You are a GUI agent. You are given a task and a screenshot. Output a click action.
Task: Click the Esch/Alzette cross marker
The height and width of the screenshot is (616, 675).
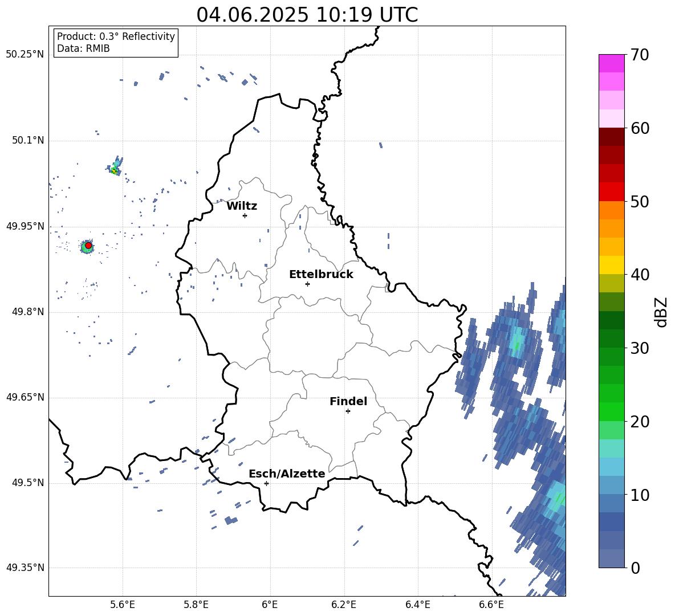(x=266, y=483)
